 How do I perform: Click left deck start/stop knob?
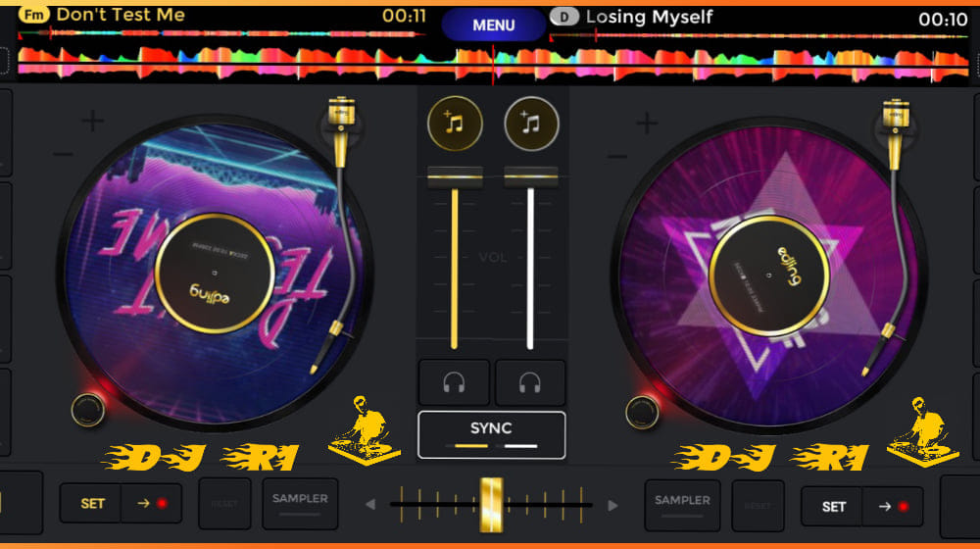(88, 410)
